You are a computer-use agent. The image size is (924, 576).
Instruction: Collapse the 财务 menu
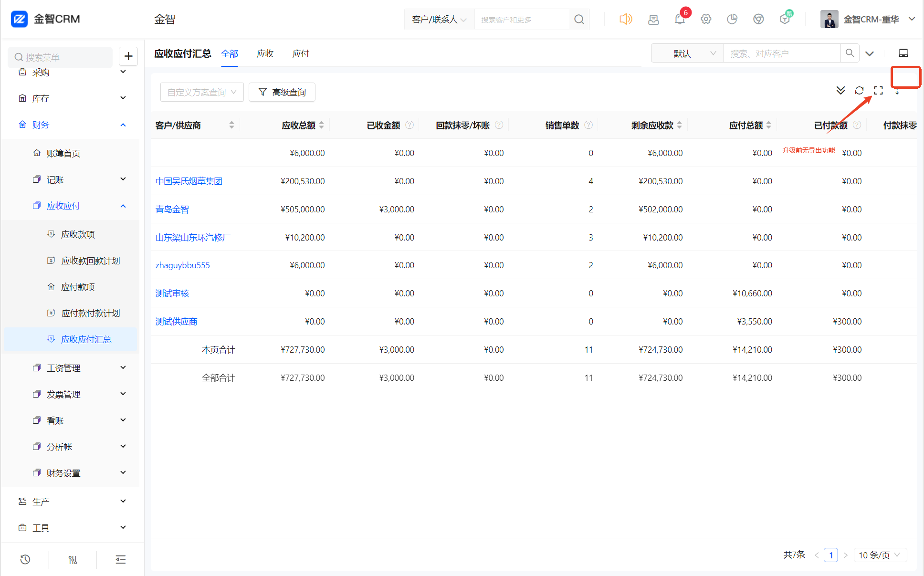72,125
